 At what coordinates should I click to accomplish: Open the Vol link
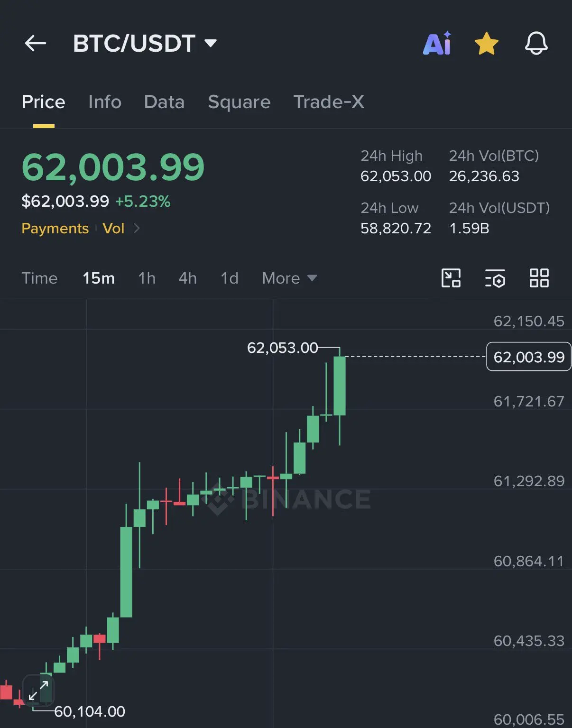113,229
